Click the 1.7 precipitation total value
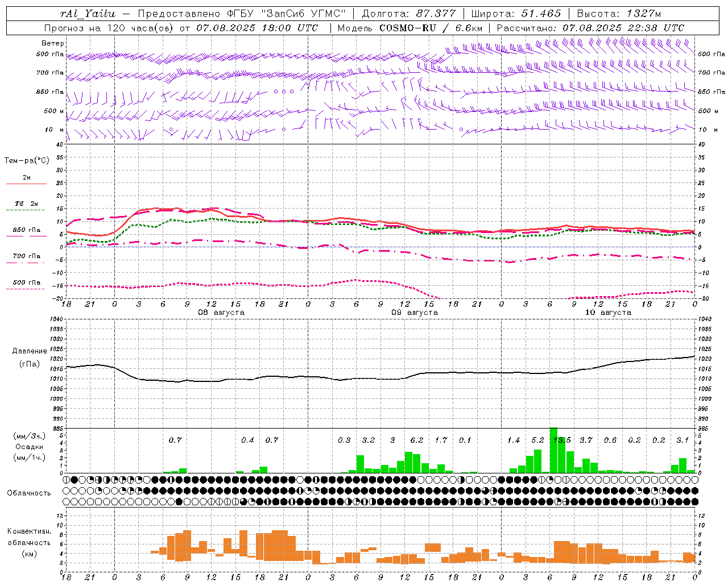Image resolution: width=728 pixels, height=582 pixels. click(x=441, y=440)
